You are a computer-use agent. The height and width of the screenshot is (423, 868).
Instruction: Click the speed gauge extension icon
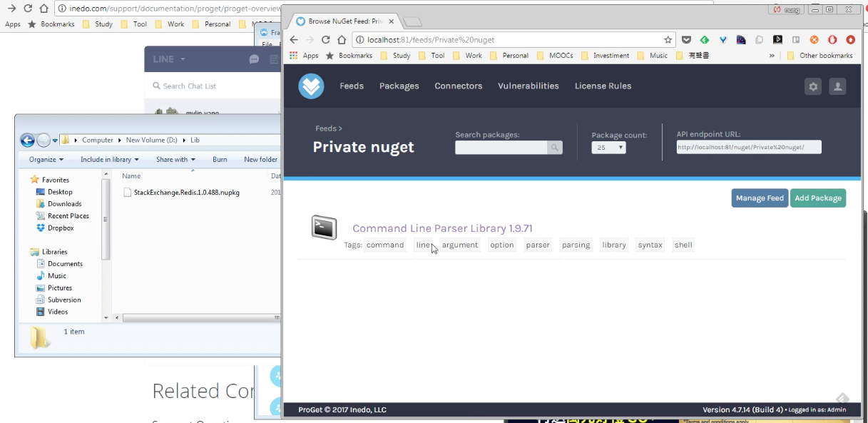coord(741,40)
